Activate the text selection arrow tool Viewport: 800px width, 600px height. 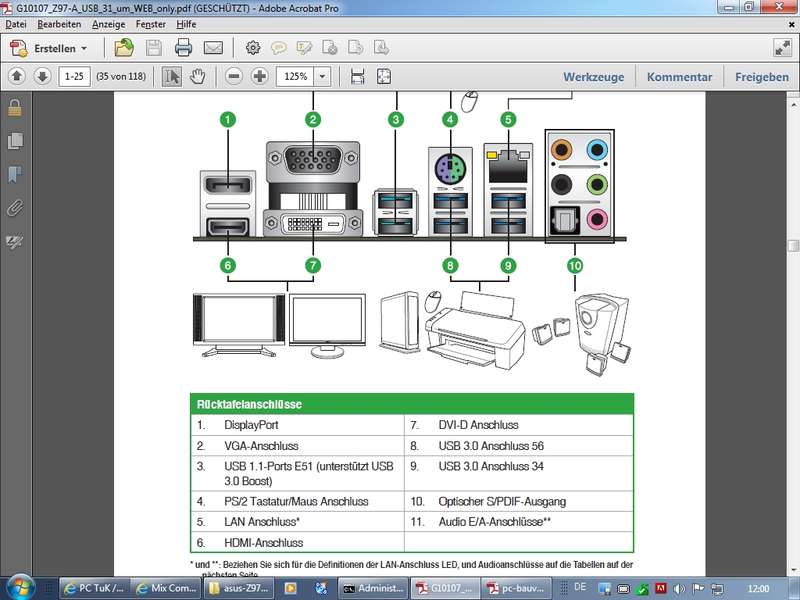click(173, 76)
